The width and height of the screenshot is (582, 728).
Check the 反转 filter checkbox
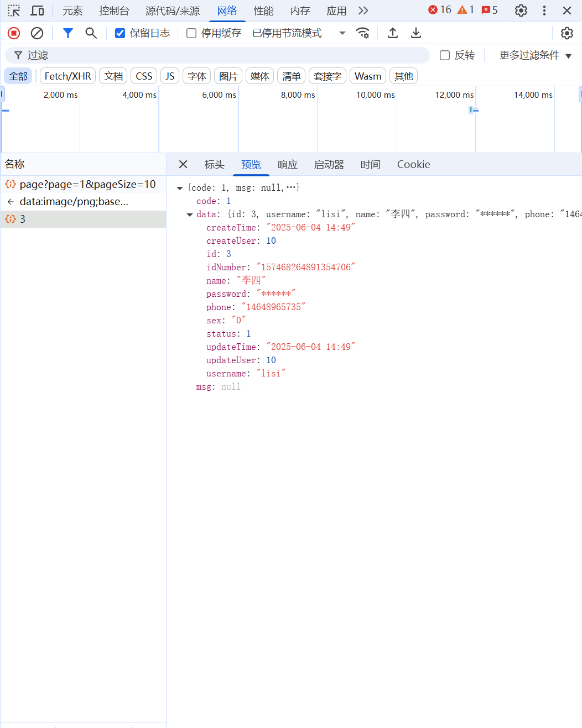444,55
